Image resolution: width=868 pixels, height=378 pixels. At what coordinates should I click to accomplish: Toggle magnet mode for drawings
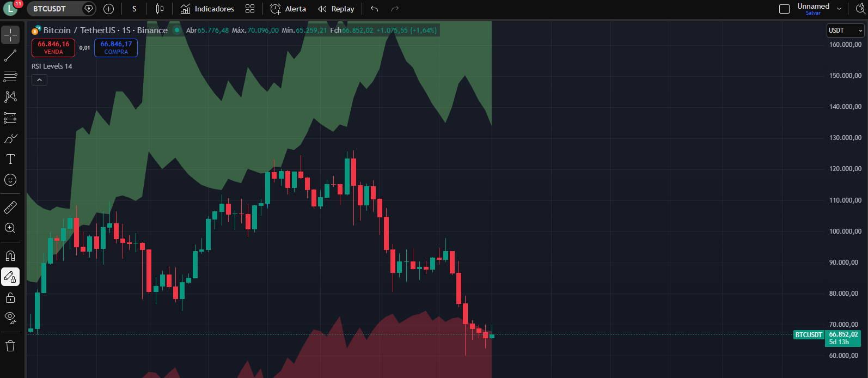pyautogui.click(x=10, y=256)
